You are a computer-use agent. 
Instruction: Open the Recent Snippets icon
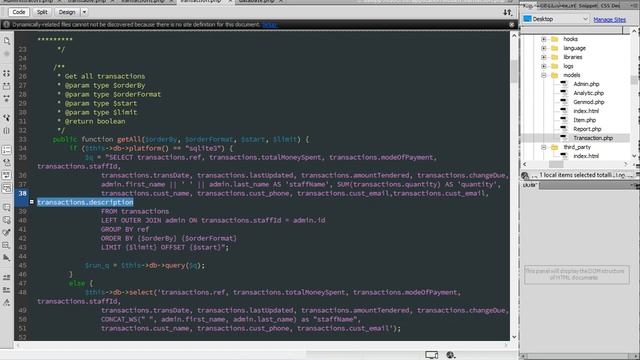pyautogui.click(x=7, y=245)
